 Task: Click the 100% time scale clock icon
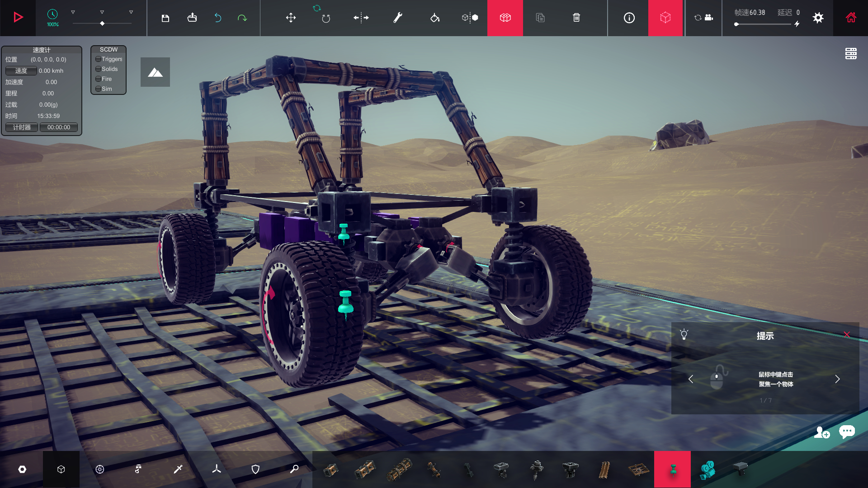click(52, 14)
